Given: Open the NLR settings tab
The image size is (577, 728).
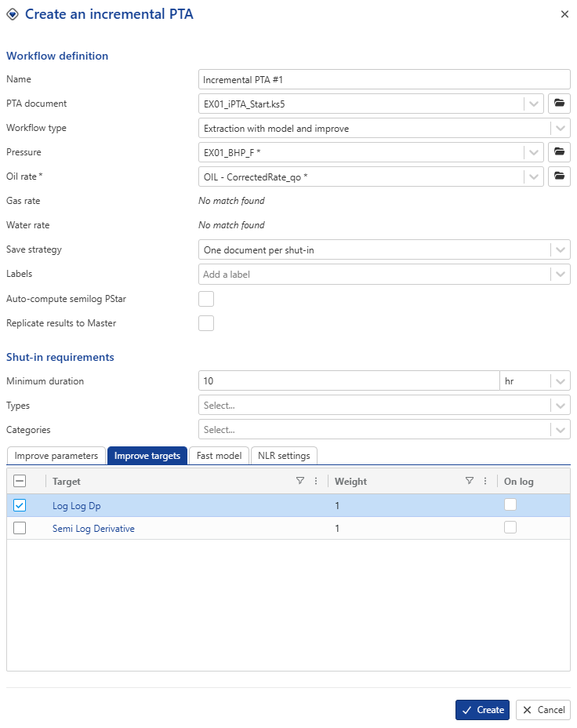Looking at the screenshot, I should point(285,456).
